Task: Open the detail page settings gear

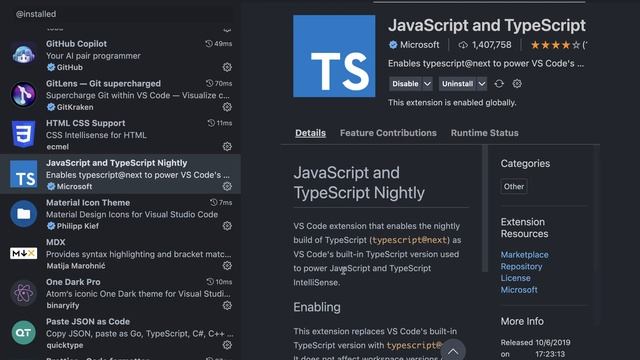Action: coord(517,84)
